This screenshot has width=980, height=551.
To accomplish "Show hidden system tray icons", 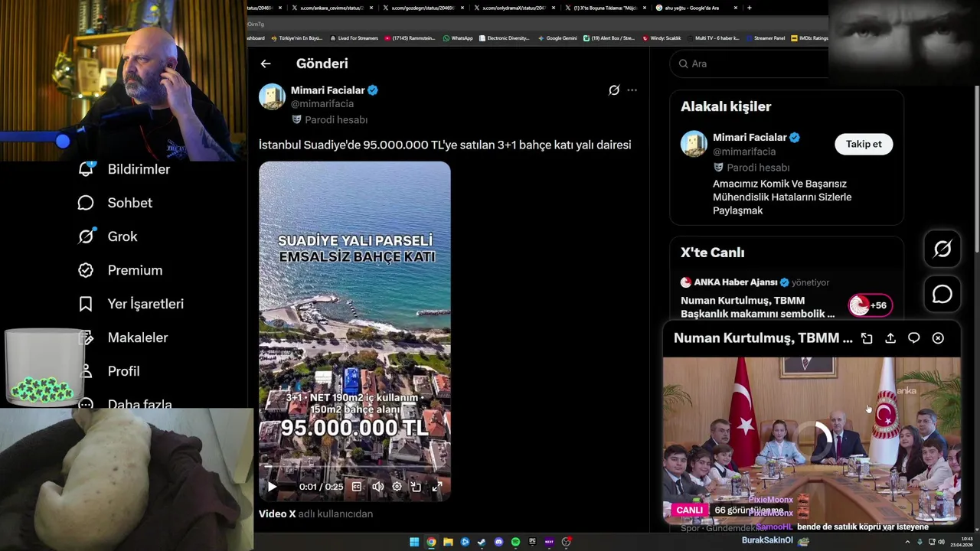I will point(908,542).
